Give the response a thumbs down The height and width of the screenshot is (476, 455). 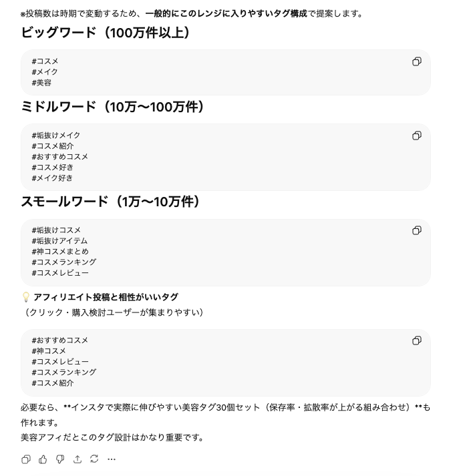pyautogui.click(x=60, y=459)
